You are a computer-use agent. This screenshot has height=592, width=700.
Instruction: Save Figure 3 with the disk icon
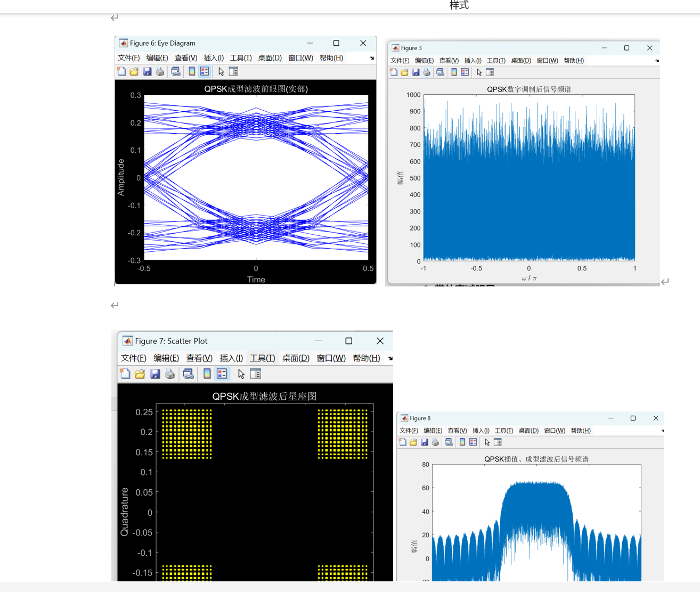pyautogui.click(x=416, y=72)
